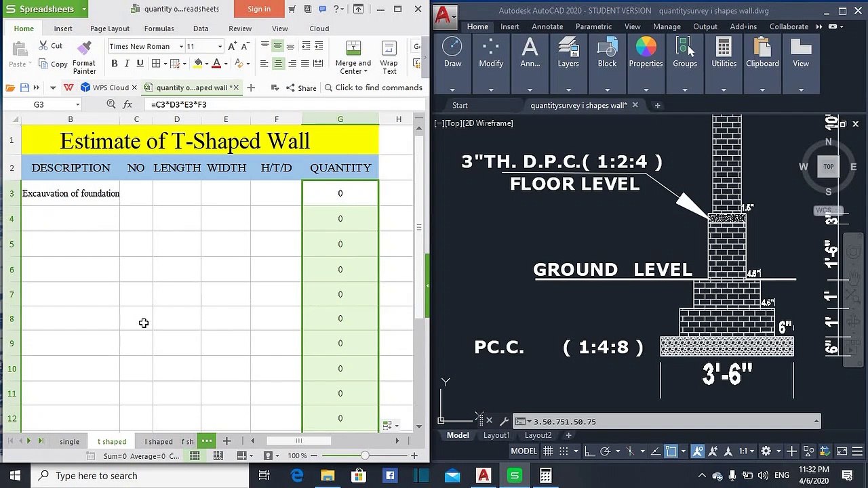
Task: Expand the Draw panel dropdown arrow
Action: pos(452,89)
